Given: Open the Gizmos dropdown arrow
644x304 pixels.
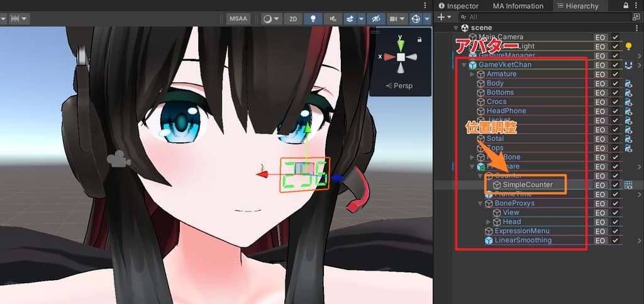Looking at the screenshot, I should tap(427, 19).
